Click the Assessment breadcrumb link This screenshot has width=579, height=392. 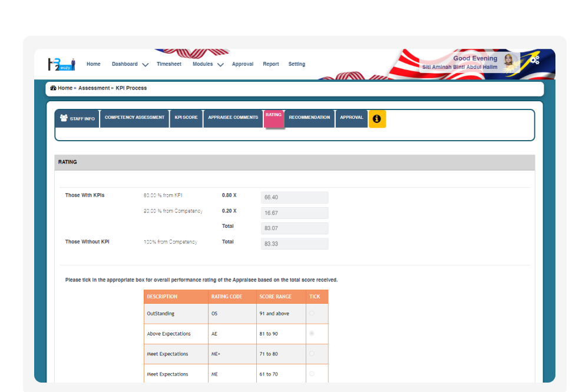(x=94, y=88)
